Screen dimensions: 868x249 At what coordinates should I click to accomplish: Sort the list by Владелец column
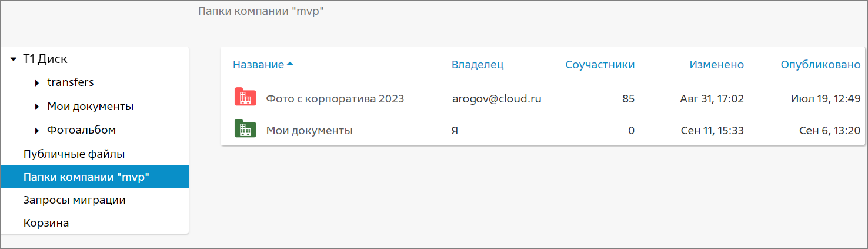(x=478, y=65)
